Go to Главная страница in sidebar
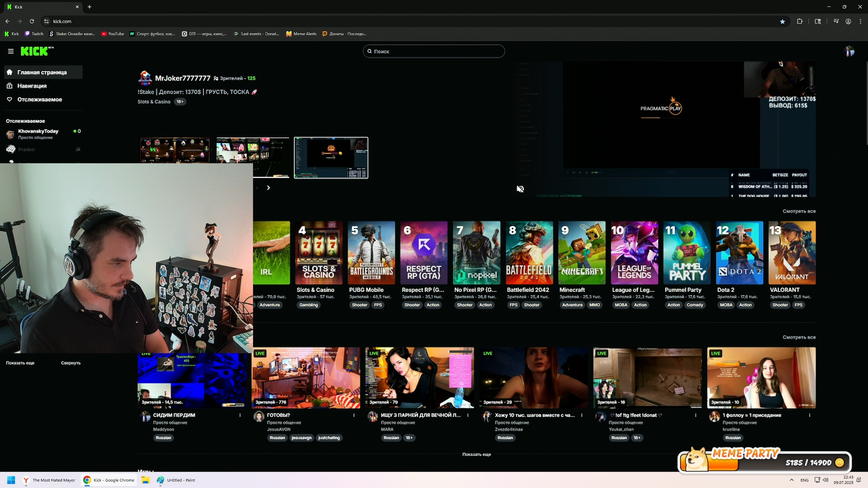 click(x=43, y=72)
